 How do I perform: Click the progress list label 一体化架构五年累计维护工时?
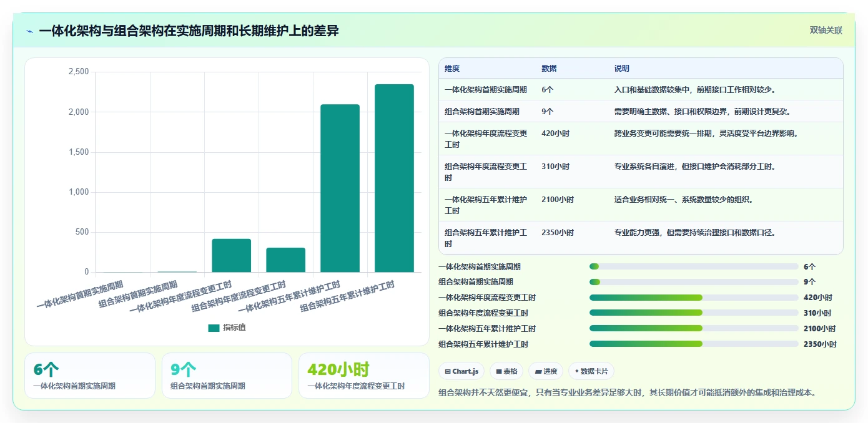487,329
